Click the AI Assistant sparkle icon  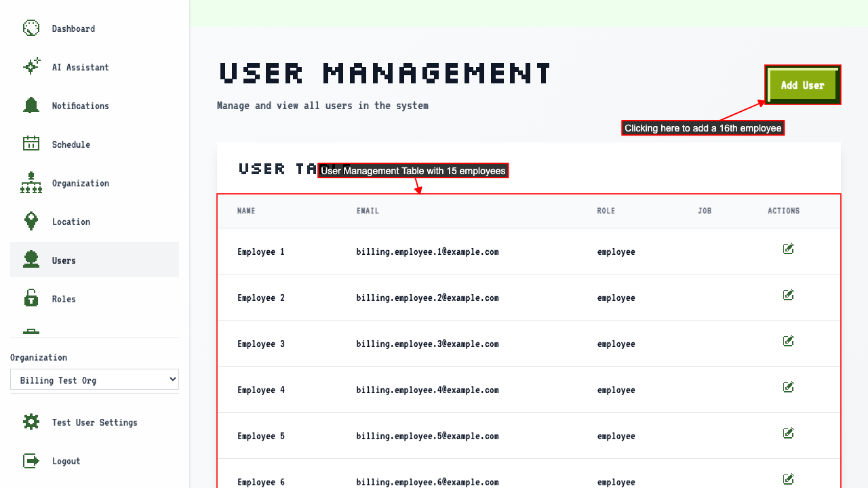pyautogui.click(x=31, y=66)
